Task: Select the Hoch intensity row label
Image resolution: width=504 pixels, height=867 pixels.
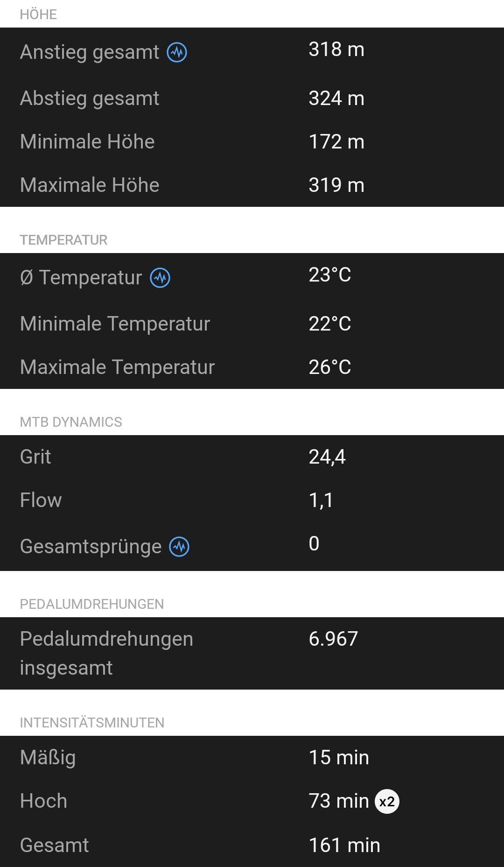Action: pos(43,801)
